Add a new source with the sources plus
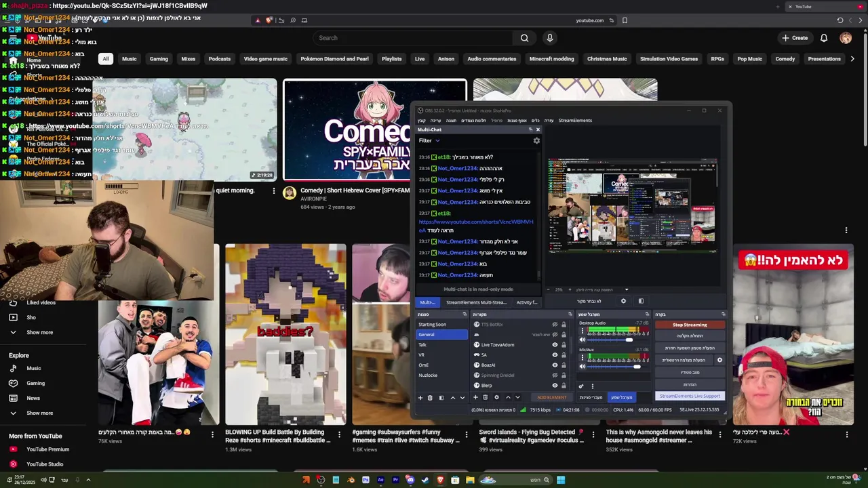The height and width of the screenshot is (488, 868). tap(475, 397)
